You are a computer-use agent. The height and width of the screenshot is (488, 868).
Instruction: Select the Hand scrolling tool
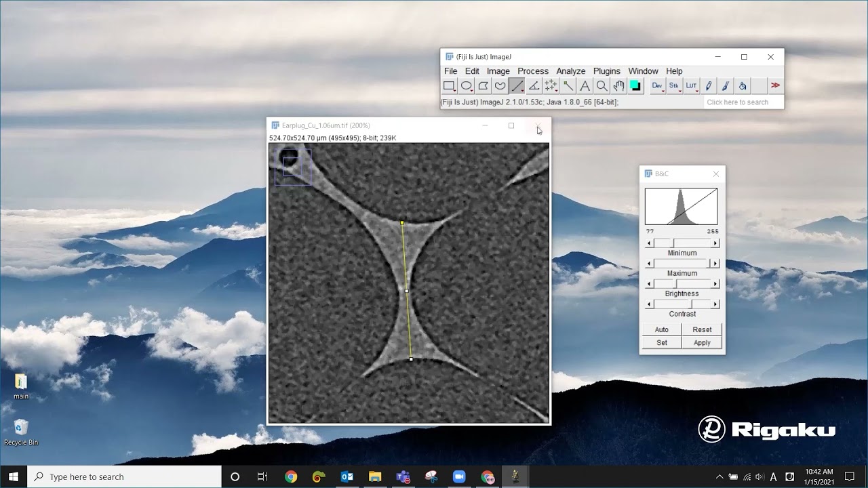point(618,85)
